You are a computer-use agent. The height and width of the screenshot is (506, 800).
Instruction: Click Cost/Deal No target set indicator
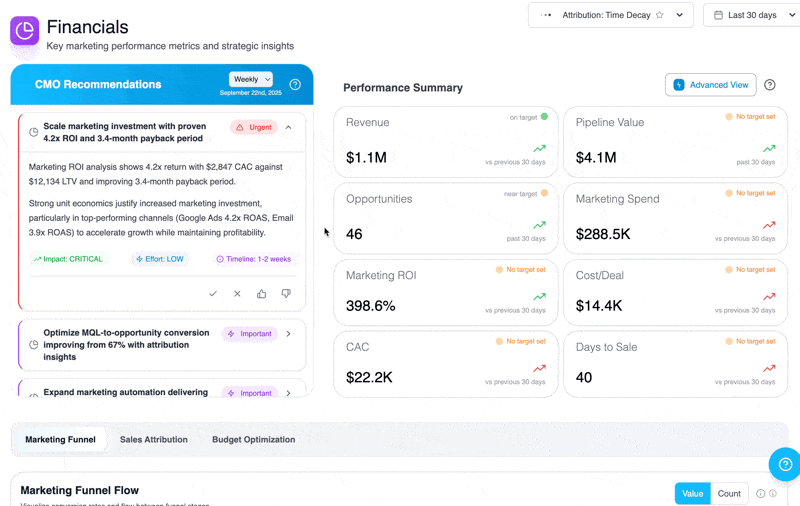(751, 270)
